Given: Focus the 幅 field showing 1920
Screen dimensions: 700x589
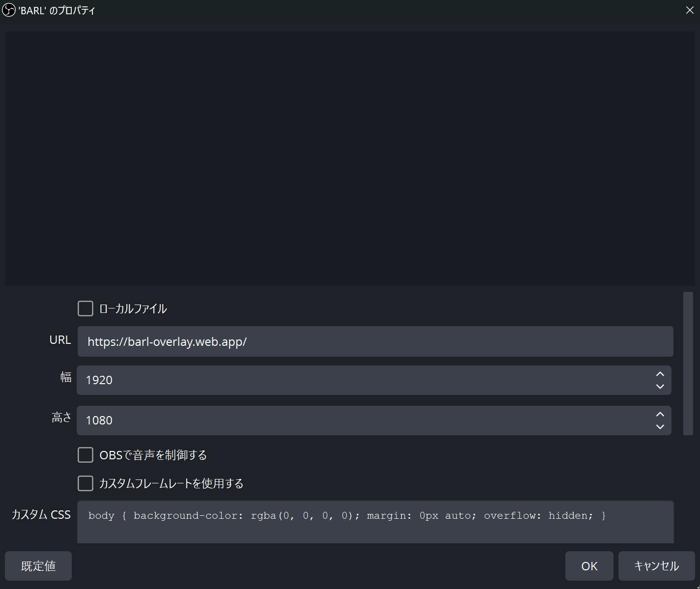Looking at the screenshot, I should coord(364,380).
